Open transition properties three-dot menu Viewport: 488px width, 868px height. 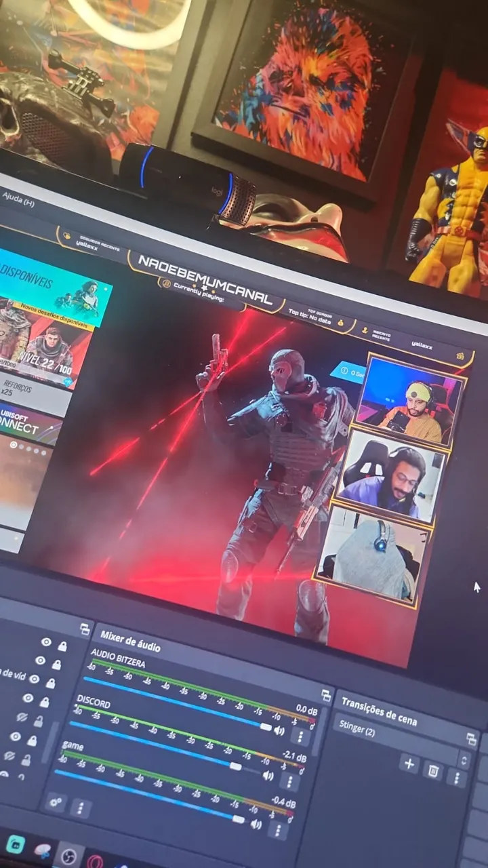[457, 777]
